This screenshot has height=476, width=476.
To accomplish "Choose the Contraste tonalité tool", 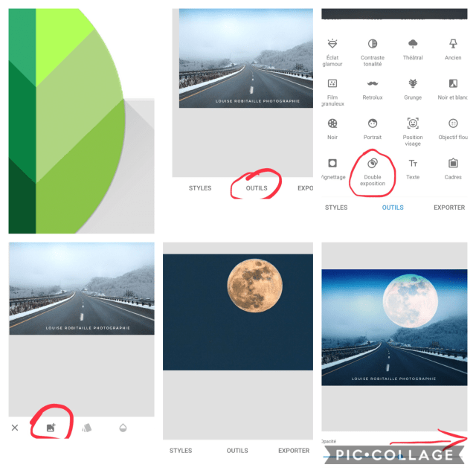I will pos(373,53).
